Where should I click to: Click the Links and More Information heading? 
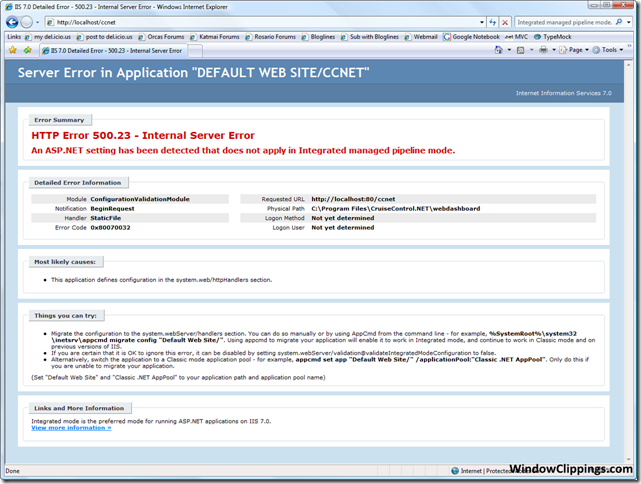pos(79,408)
